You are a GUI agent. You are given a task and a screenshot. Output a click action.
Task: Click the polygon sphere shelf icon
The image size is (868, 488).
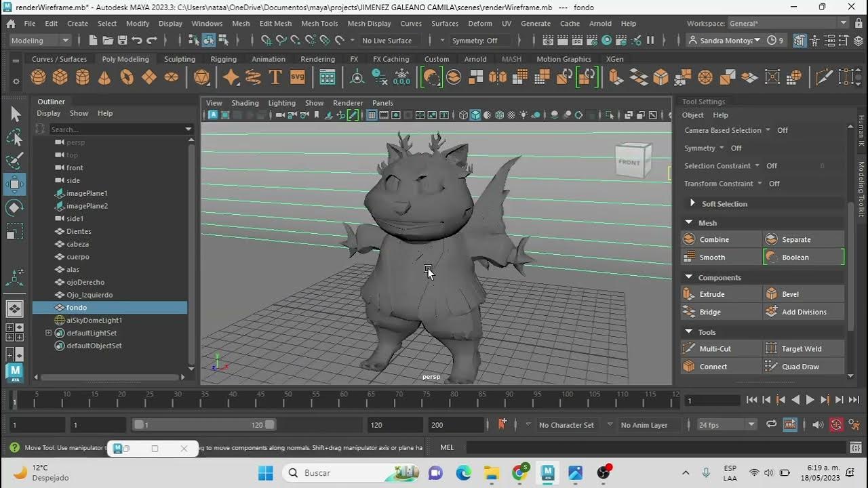pos(38,77)
